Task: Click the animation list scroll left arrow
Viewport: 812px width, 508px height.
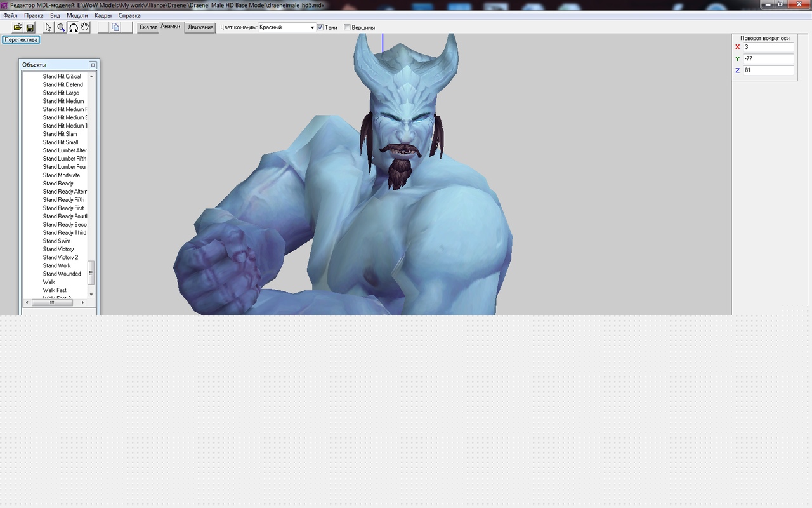Action: (x=27, y=302)
